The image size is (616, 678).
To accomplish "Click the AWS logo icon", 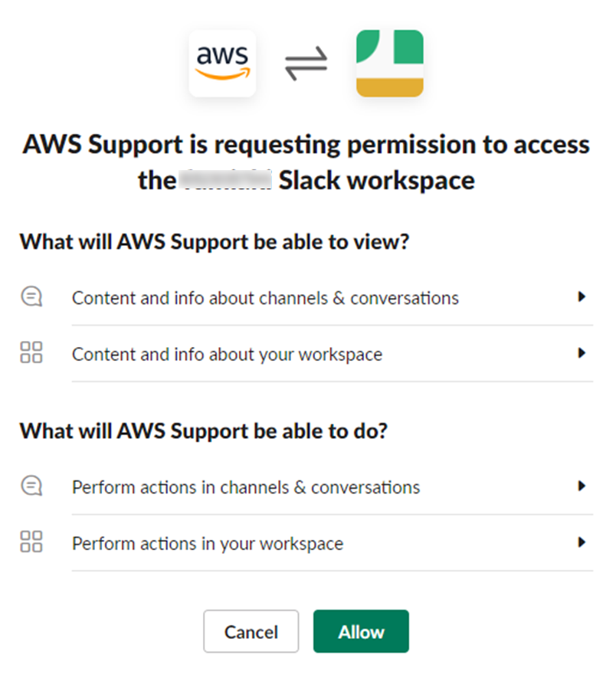I will click(222, 63).
